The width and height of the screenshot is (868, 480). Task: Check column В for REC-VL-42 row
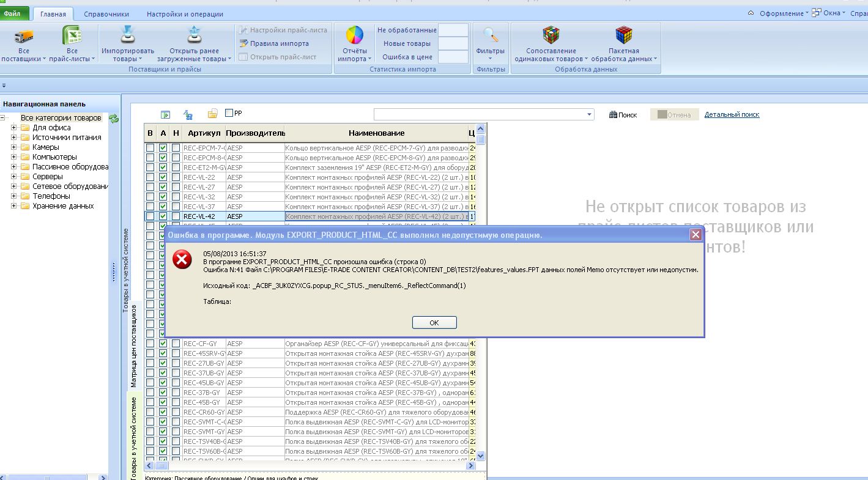tap(150, 216)
